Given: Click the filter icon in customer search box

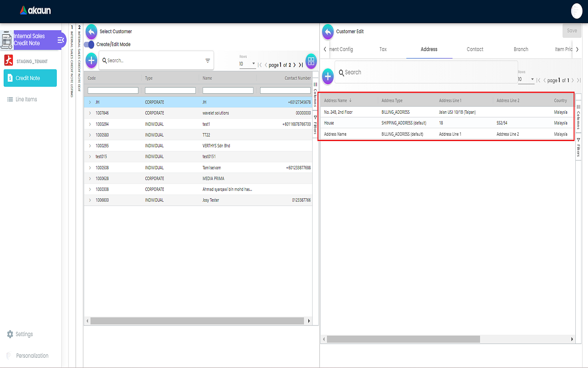Looking at the screenshot, I should [x=207, y=61].
